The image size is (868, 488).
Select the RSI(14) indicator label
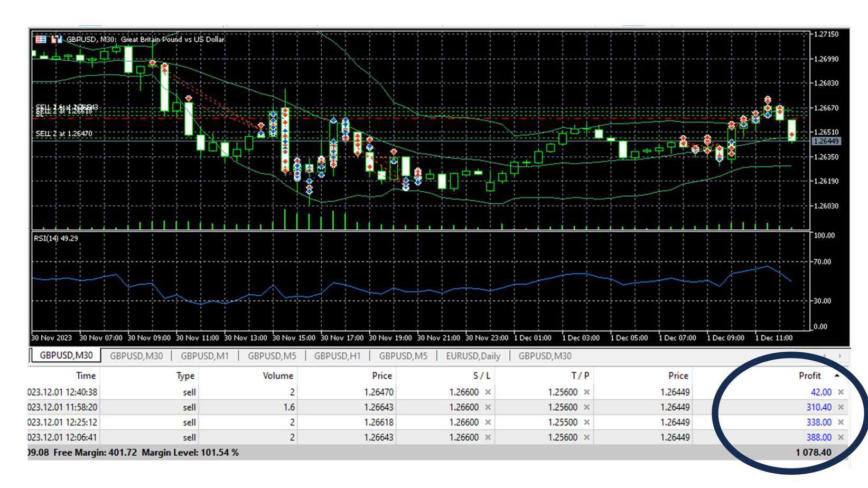55,238
